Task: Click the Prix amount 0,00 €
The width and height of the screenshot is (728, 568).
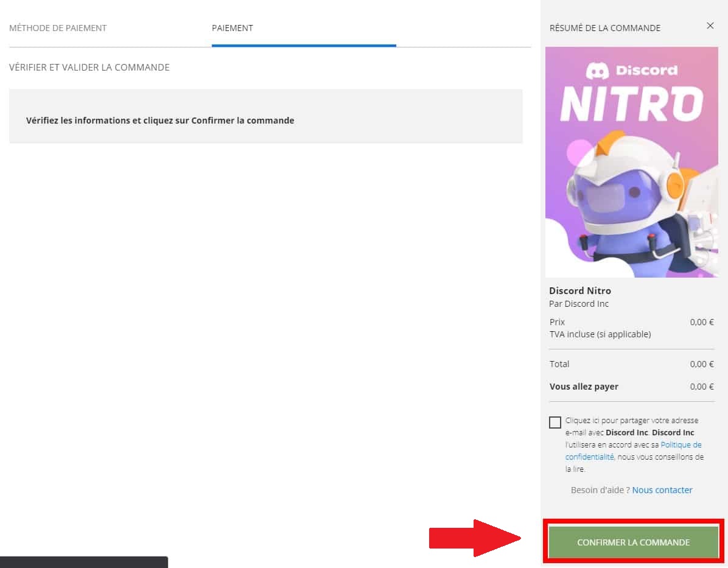Action: click(x=701, y=322)
